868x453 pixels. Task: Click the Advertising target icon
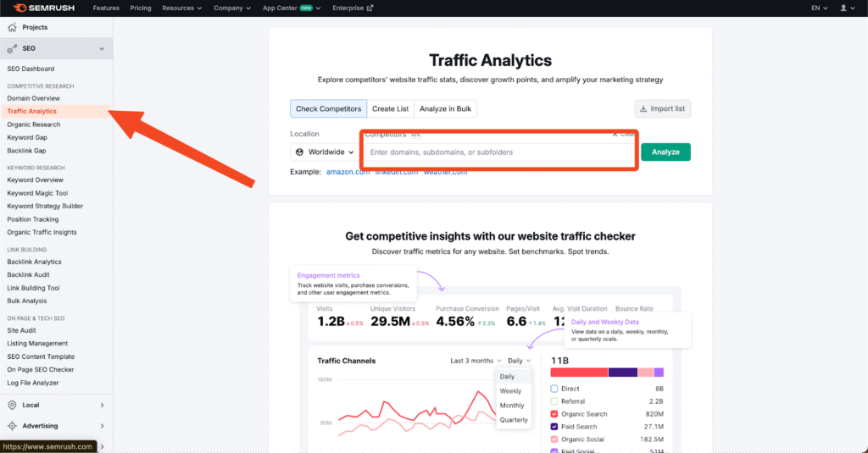tap(12, 426)
